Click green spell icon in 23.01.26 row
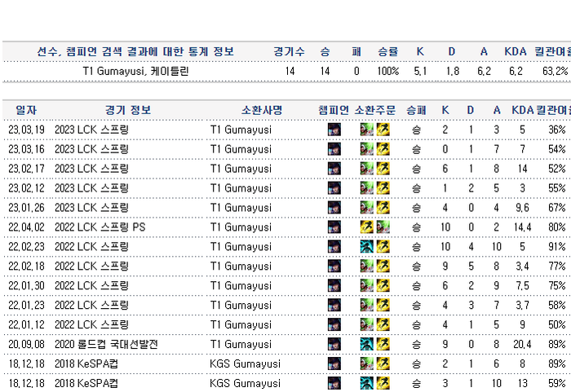This screenshot has height=392, width=571. pyautogui.click(x=367, y=208)
